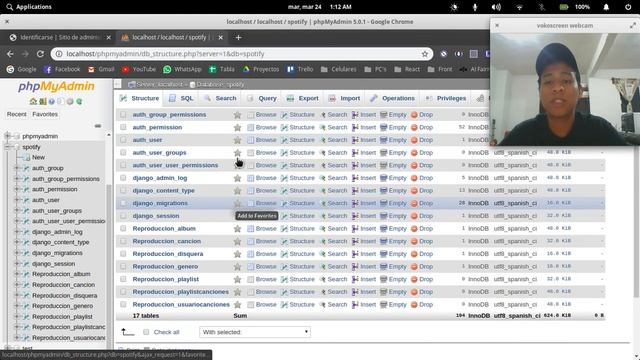Open the wifi network indicator

pos(519,7)
